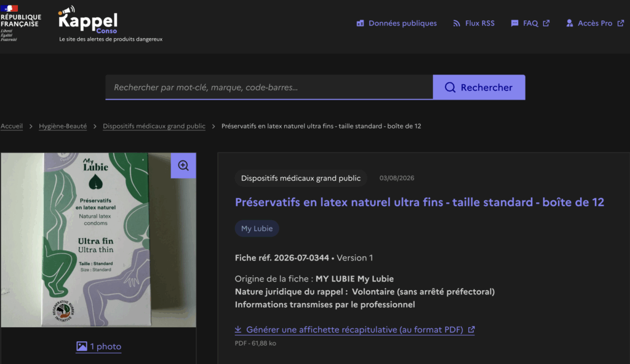Open Dispositifs médicaux grand public breadcrumb
The width and height of the screenshot is (630, 364).
(154, 126)
